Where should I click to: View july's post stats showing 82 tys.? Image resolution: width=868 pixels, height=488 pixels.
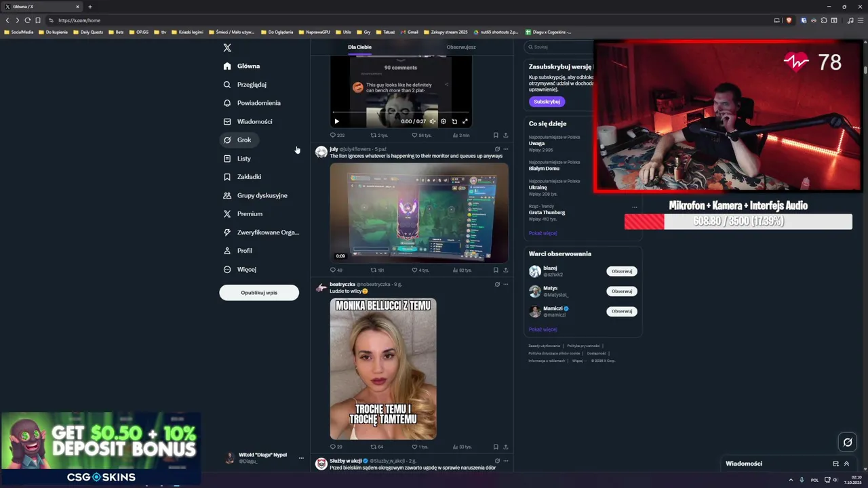[x=462, y=270]
